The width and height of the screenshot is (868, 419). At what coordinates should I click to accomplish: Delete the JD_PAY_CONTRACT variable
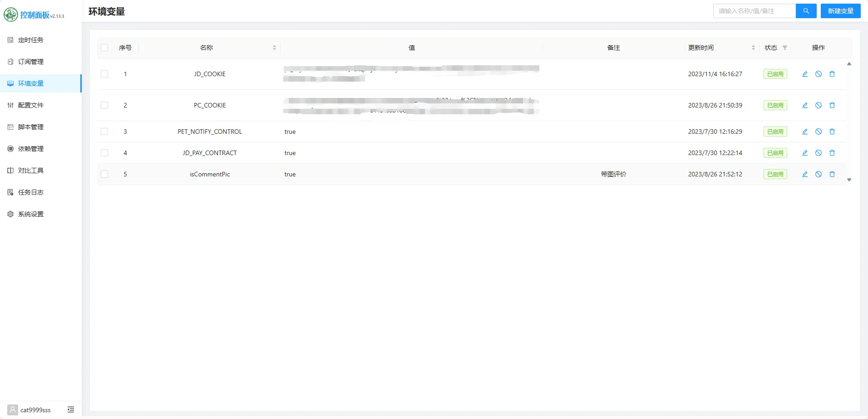point(832,153)
